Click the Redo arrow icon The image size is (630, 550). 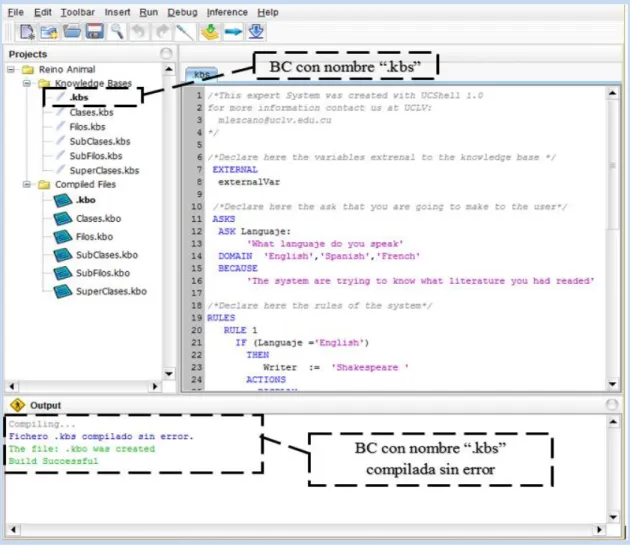(x=162, y=31)
